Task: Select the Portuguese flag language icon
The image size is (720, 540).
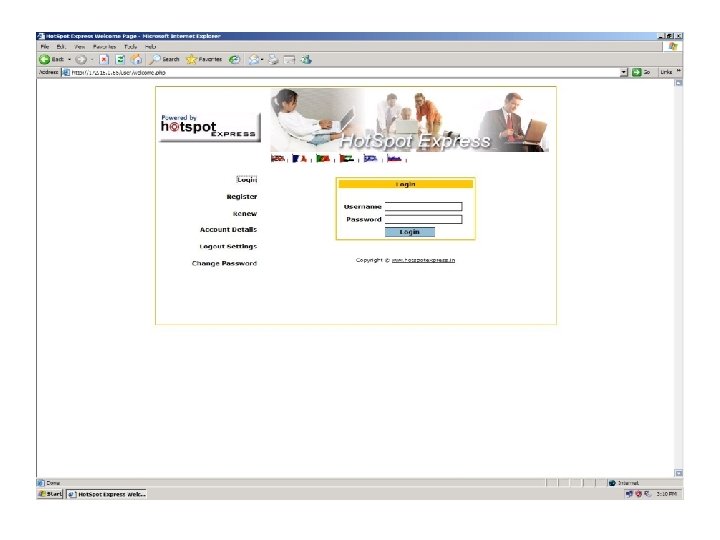Action: 323,158
